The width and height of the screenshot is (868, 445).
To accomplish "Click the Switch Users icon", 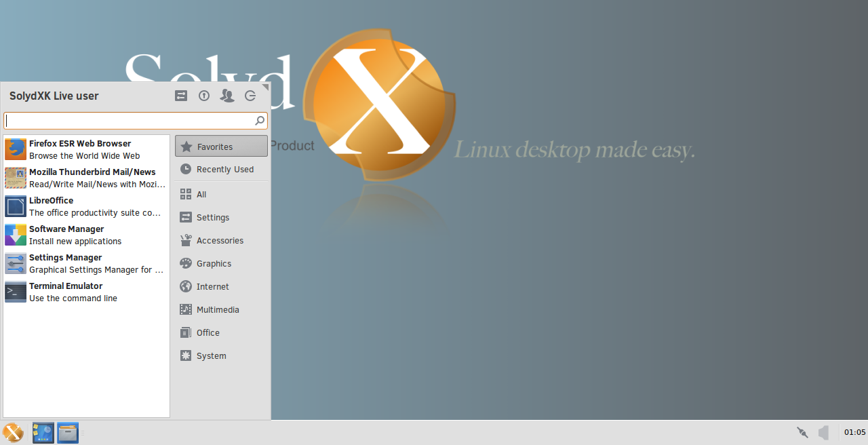I will 227,96.
